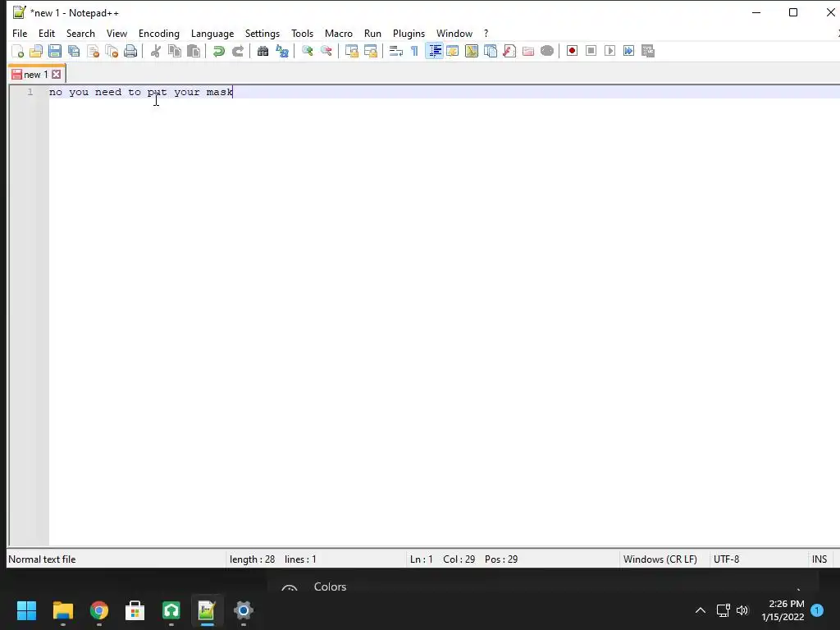
Task: Open Folder as Workspace icon
Action: [528, 51]
